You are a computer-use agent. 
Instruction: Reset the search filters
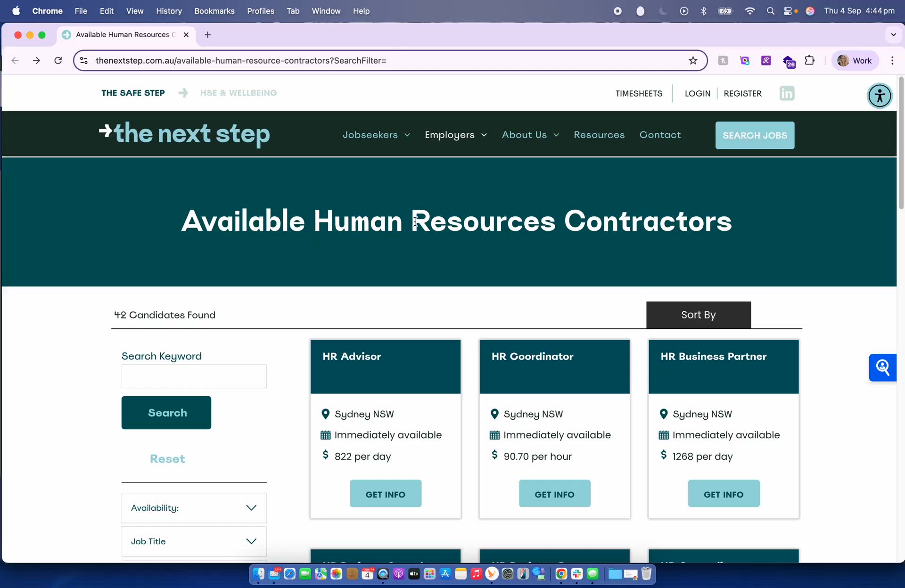(167, 459)
